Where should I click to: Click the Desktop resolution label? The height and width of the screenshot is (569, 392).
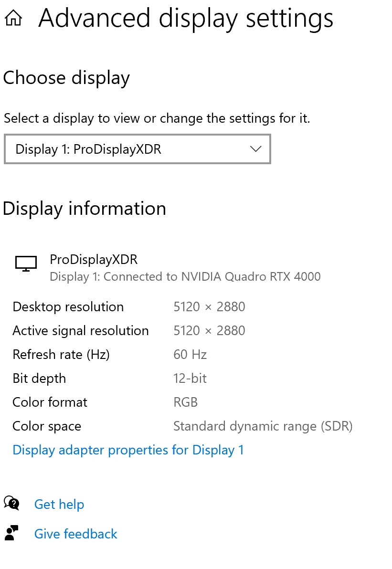click(68, 307)
